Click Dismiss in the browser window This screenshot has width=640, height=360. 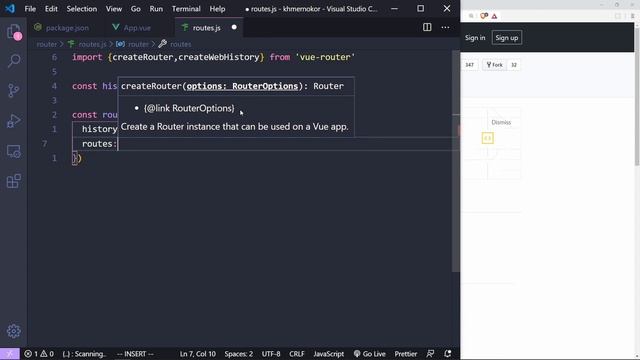[x=501, y=122]
